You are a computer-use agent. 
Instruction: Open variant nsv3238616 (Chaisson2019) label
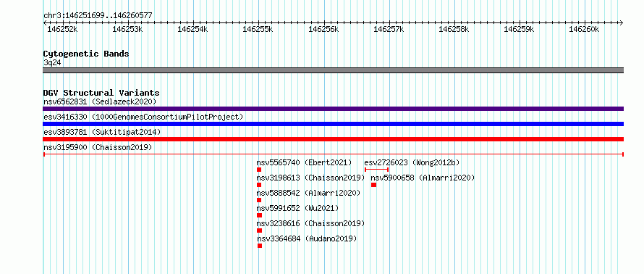pyautogui.click(x=311, y=223)
